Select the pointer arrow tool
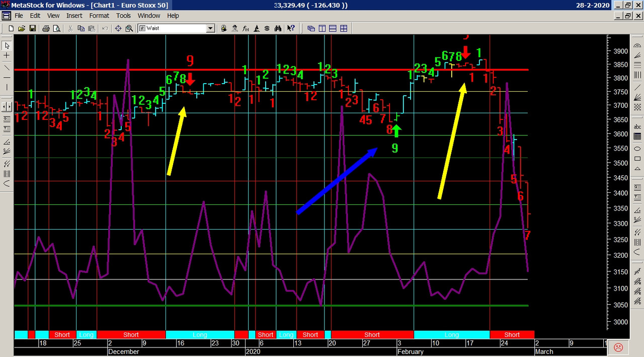 pyautogui.click(x=7, y=46)
